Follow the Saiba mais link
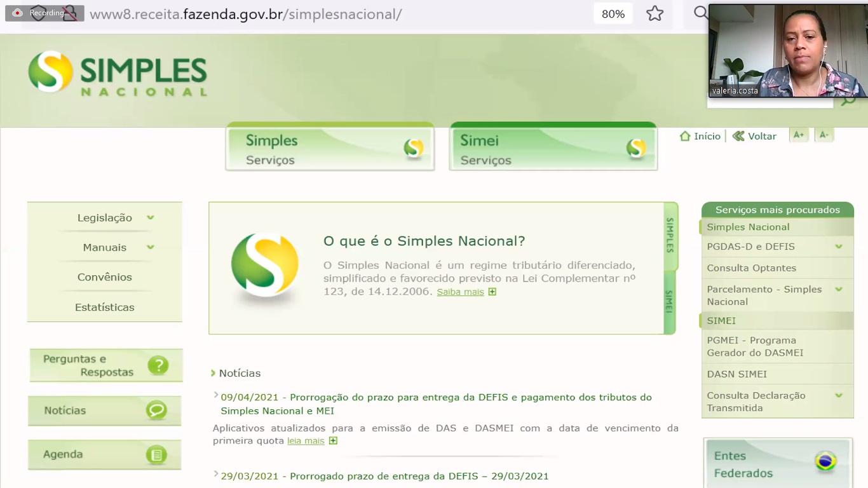Viewport: 868px width, 488px height. tap(460, 292)
